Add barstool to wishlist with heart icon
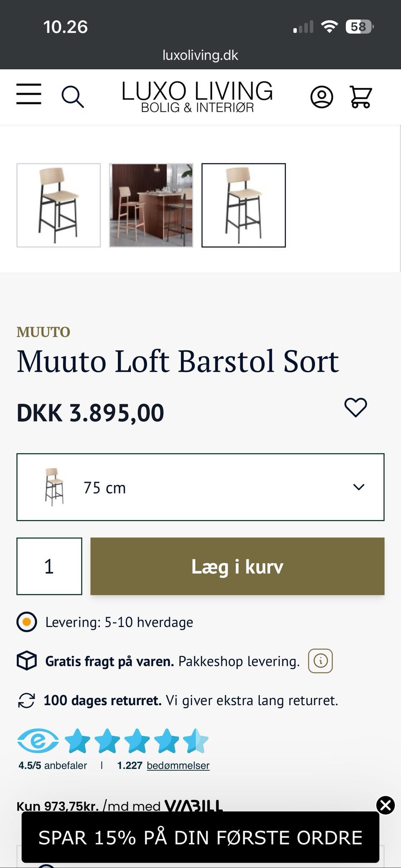 (355, 407)
